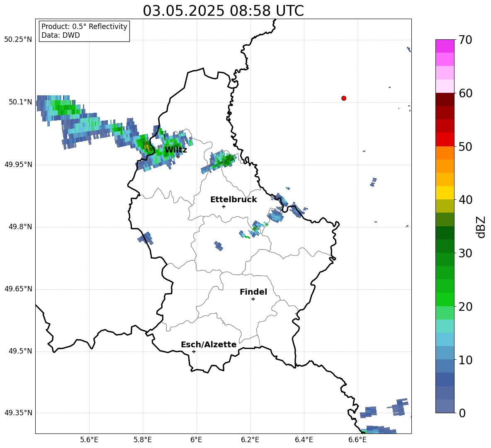Click the 49.8°N latitude label
The width and height of the screenshot is (491, 448).
[20, 227]
